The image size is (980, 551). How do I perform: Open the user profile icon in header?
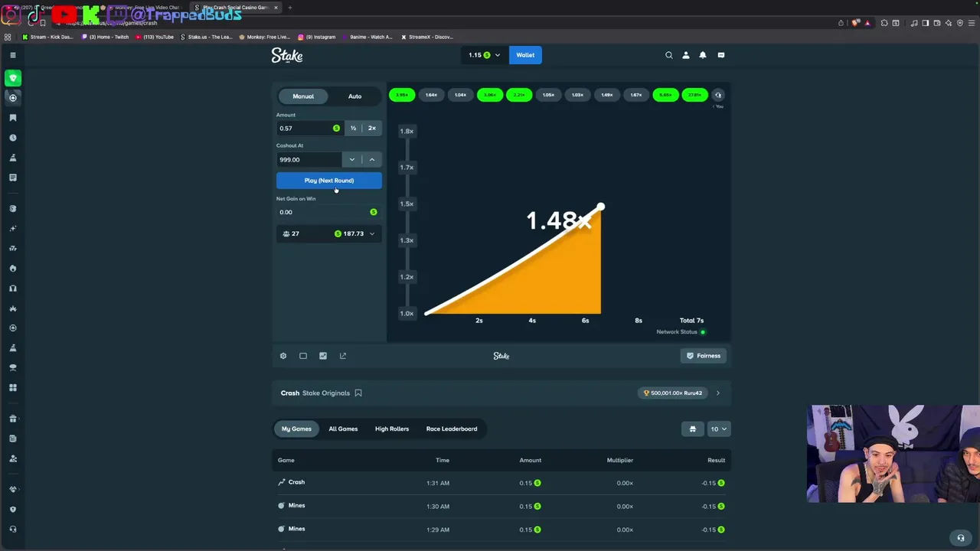point(686,55)
